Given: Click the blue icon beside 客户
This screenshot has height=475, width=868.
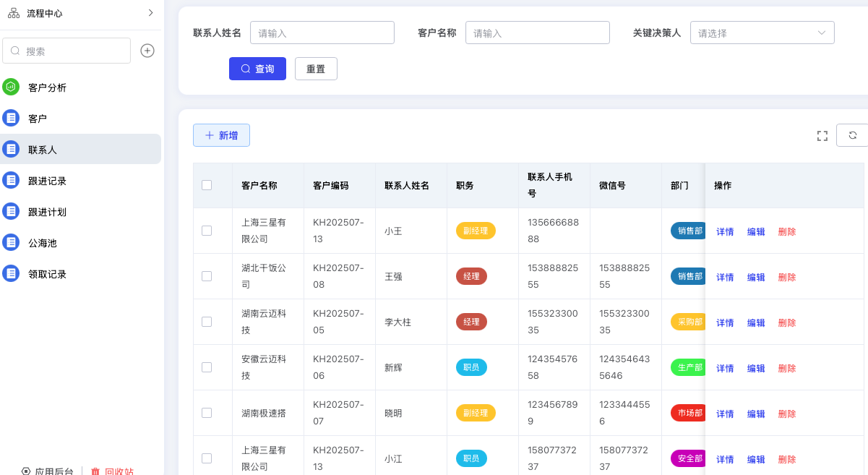Looking at the screenshot, I should click(x=11, y=118).
